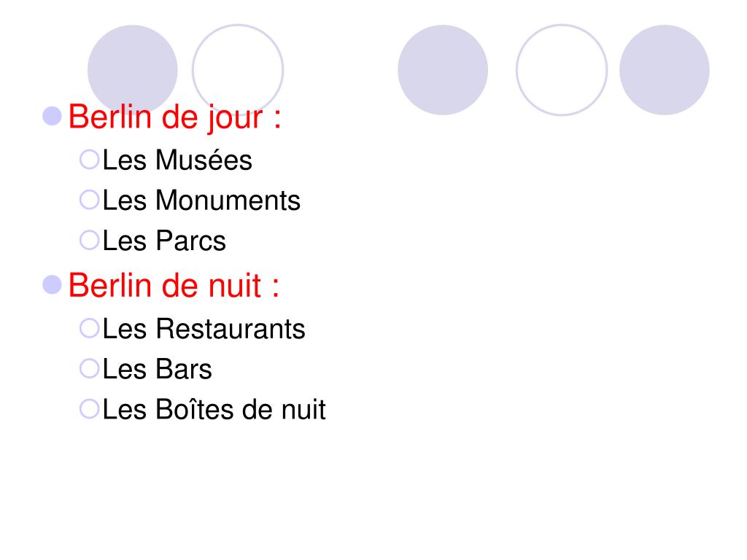Click the Les Musées text
747x560 pixels.
click(177, 160)
